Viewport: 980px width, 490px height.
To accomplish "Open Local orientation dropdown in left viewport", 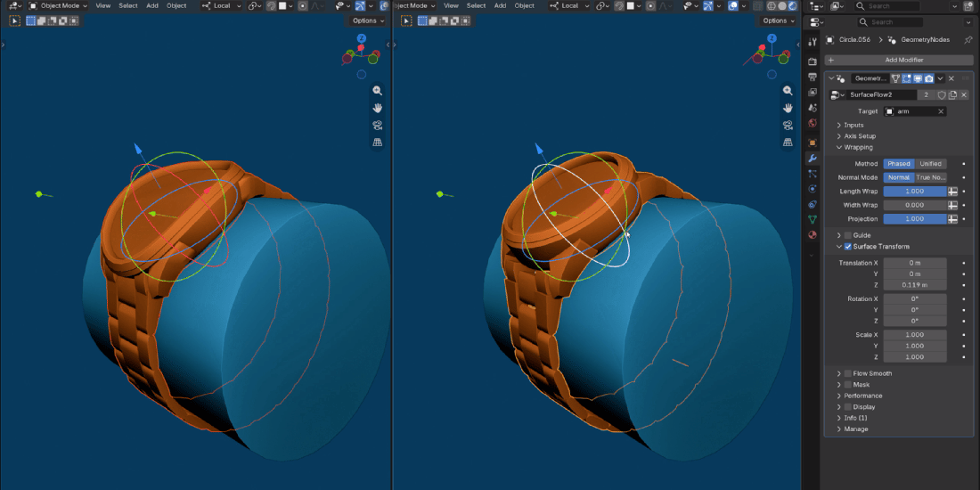I will pos(221,5).
